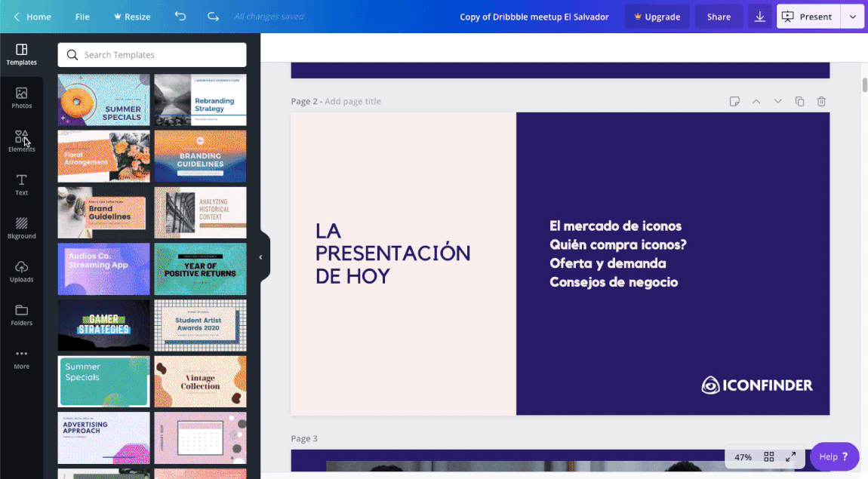Select the Student Artist Awards 2020 template
Image resolution: width=868 pixels, height=479 pixels.
click(x=200, y=325)
